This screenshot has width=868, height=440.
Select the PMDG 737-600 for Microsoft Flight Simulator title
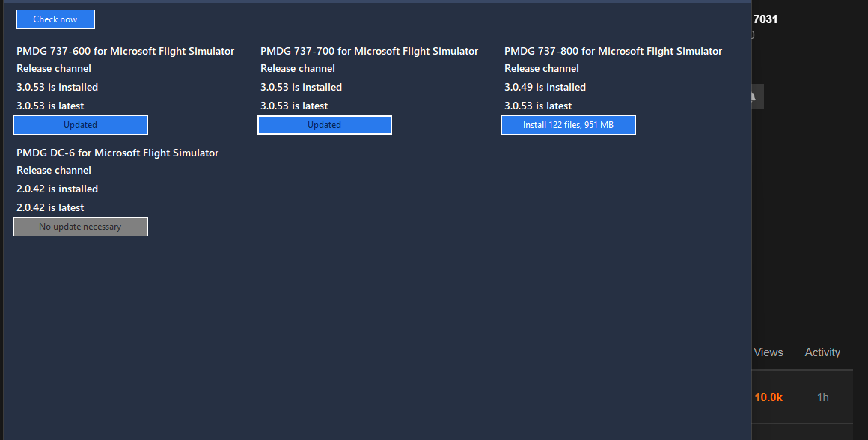[x=125, y=51]
